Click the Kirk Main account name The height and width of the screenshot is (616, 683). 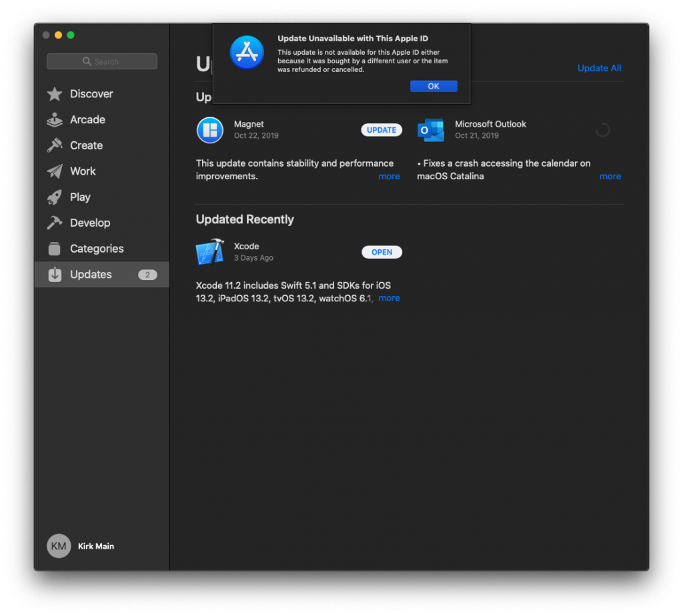point(96,547)
